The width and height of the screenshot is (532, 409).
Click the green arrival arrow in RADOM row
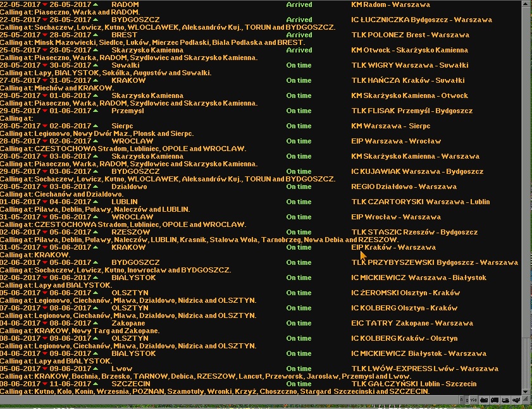pos(95,4)
